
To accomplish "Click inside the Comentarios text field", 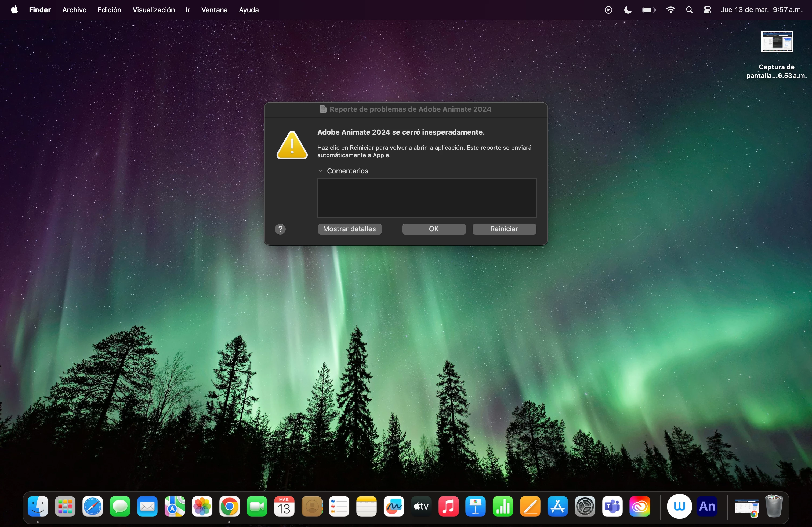I will coord(427,198).
